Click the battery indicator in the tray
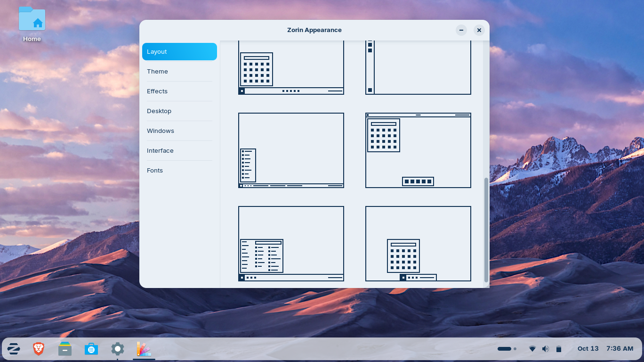This screenshot has height=362, width=644. (x=558, y=349)
